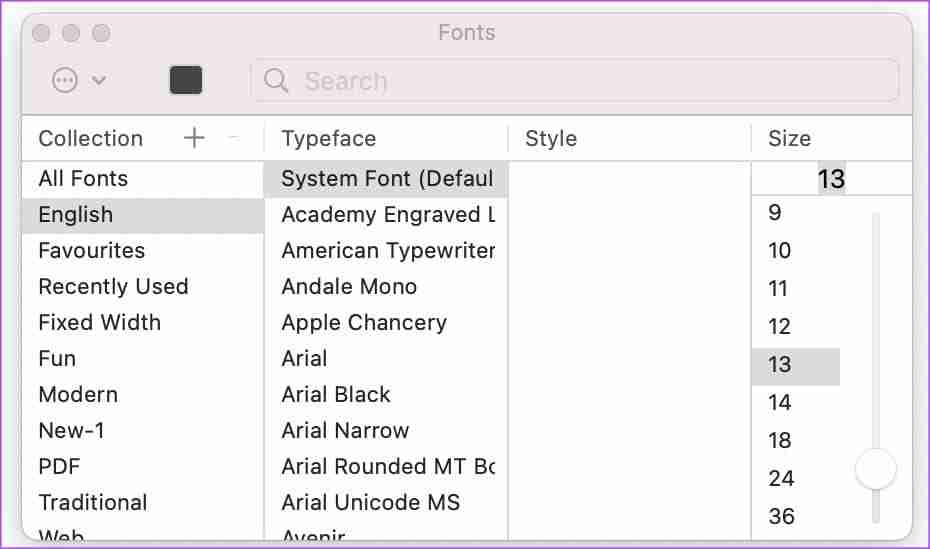Choose Academy Engraved typeface

tap(386, 215)
